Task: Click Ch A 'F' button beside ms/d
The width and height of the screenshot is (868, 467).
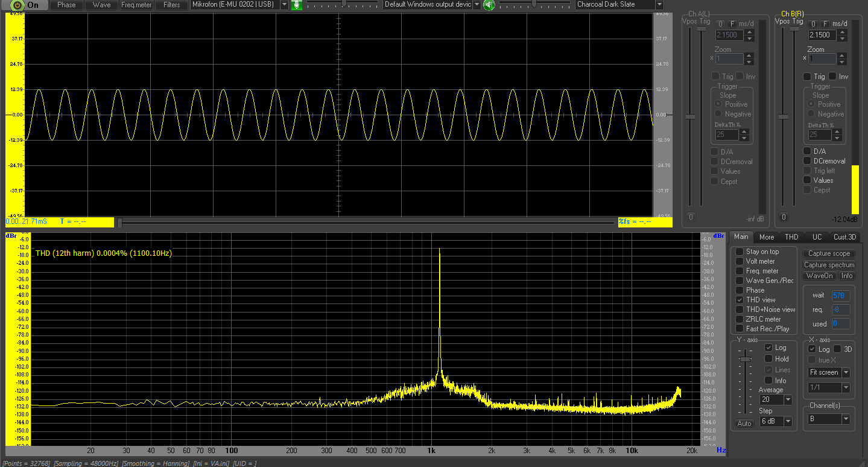Action: 732,24
